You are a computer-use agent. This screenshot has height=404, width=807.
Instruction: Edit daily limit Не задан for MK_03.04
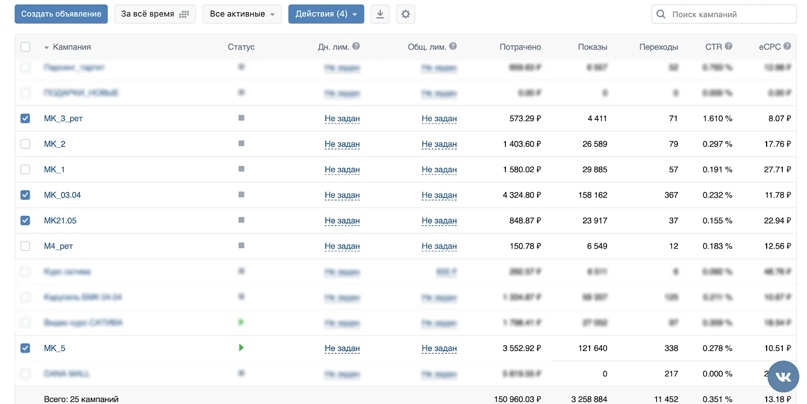[x=342, y=195]
